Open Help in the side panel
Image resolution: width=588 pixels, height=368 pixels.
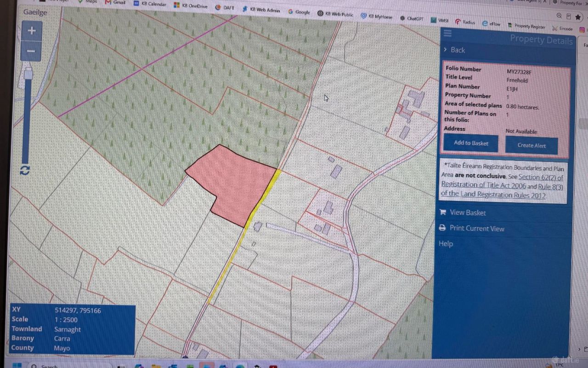446,243
